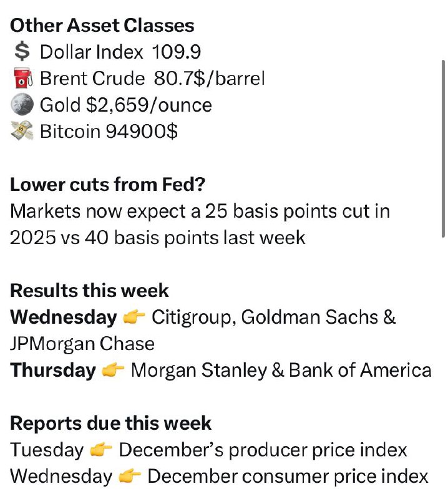
Task: Click the pointing hand emoji after Thursday
Action: 113,370
